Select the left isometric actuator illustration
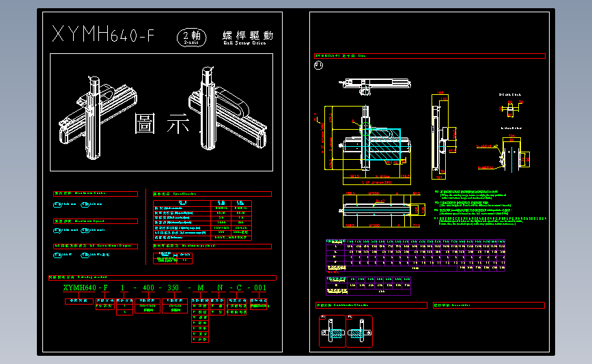592x364 pixels. 98,117
